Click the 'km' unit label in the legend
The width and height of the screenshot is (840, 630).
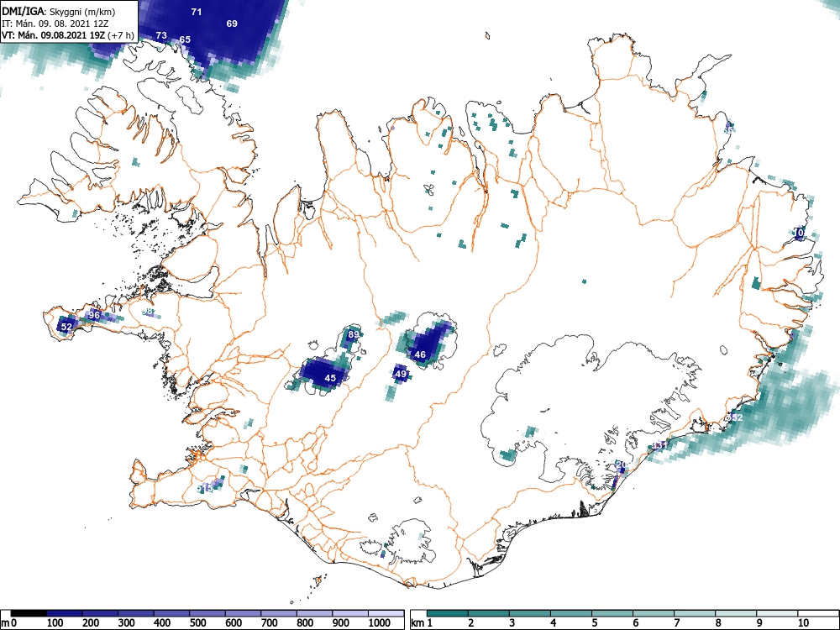point(417,623)
